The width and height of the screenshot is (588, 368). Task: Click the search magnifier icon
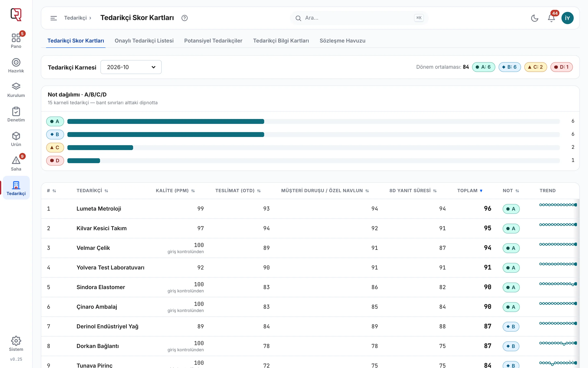point(298,18)
